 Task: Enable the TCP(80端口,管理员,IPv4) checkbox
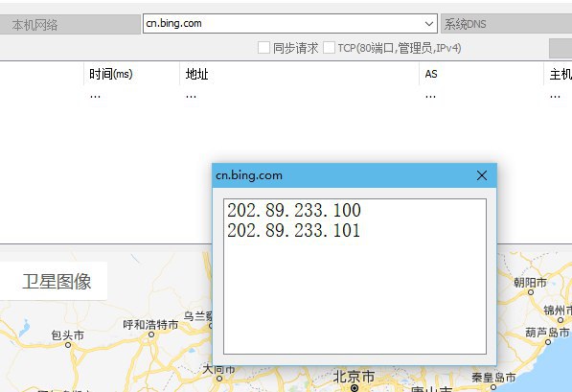329,48
